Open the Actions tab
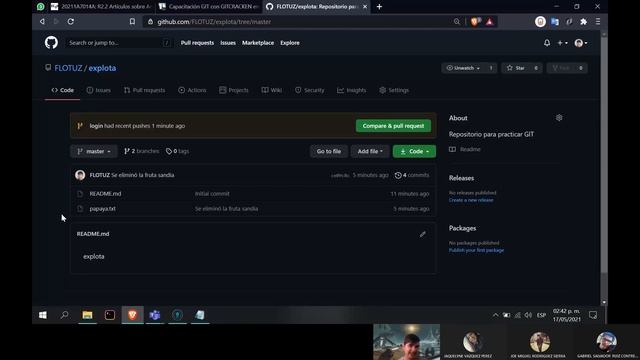Screen dimensions: 640x360 pos(192,90)
